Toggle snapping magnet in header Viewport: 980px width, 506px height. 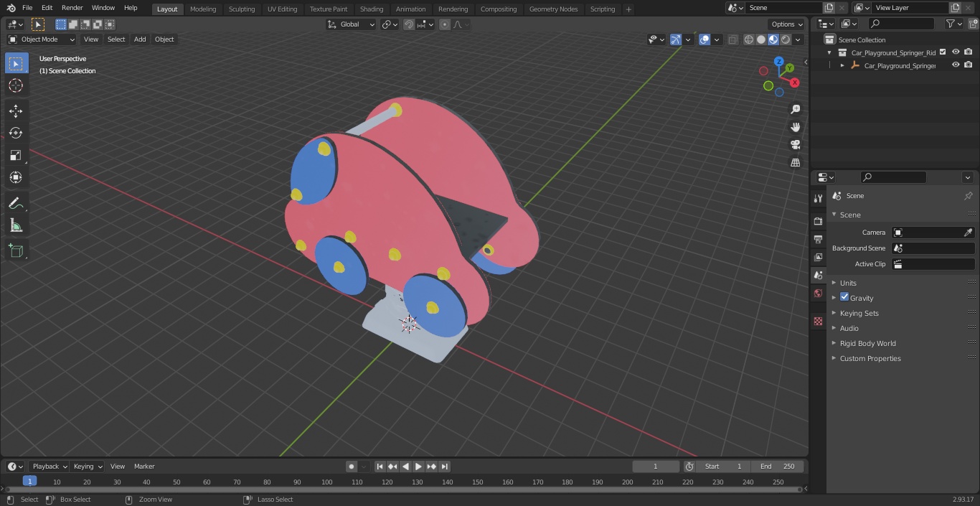point(409,24)
